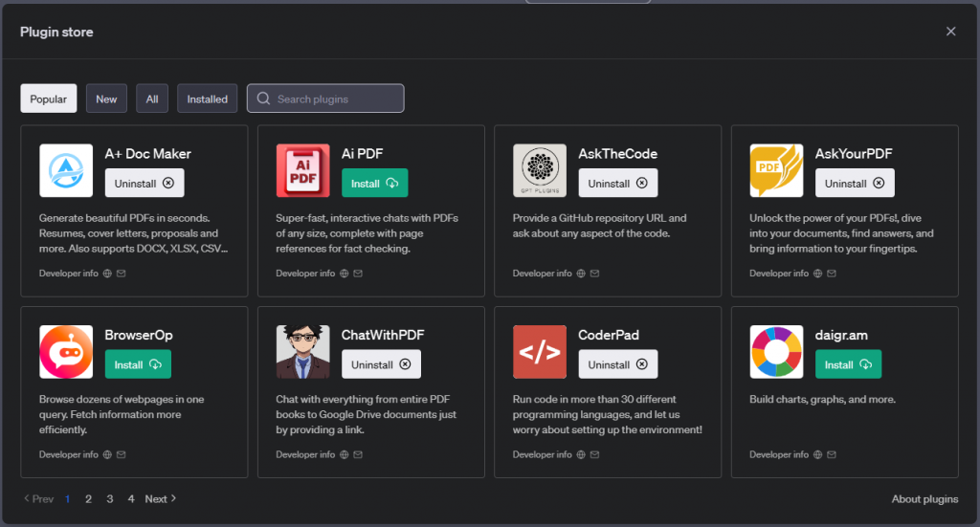This screenshot has height=527, width=980.
Task: Open the daigr.am colorful ring logo
Action: click(x=777, y=352)
